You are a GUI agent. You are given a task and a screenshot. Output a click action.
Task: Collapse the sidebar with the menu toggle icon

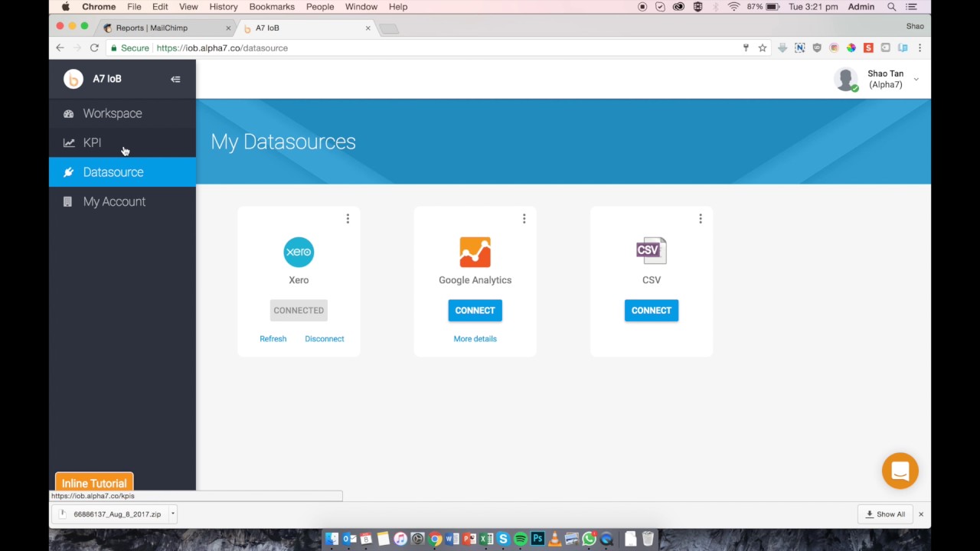pos(175,79)
